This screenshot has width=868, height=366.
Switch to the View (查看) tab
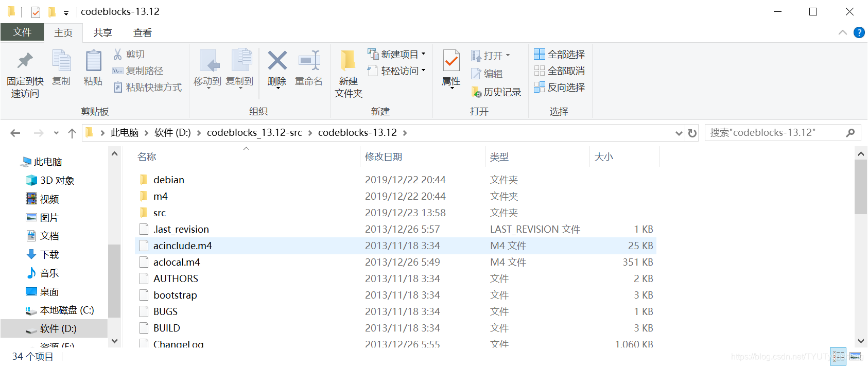click(143, 32)
